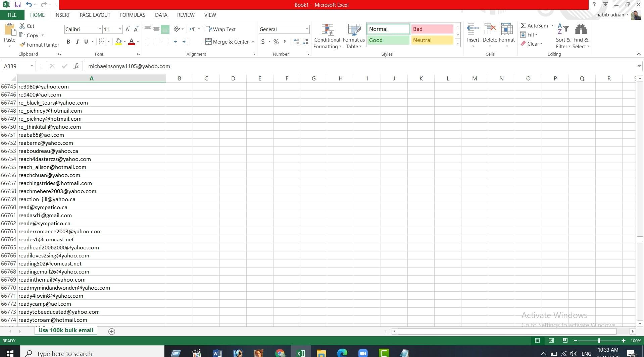Apply the Bad cell style
The width and height of the screenshot is (644, 357).
click(432, 29)
